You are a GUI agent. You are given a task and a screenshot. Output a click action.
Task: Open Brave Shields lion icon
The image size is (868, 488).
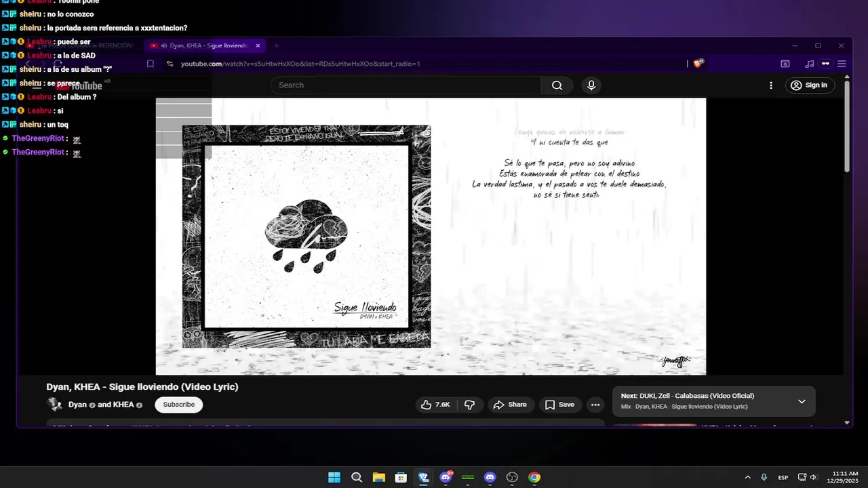(698, 64)
